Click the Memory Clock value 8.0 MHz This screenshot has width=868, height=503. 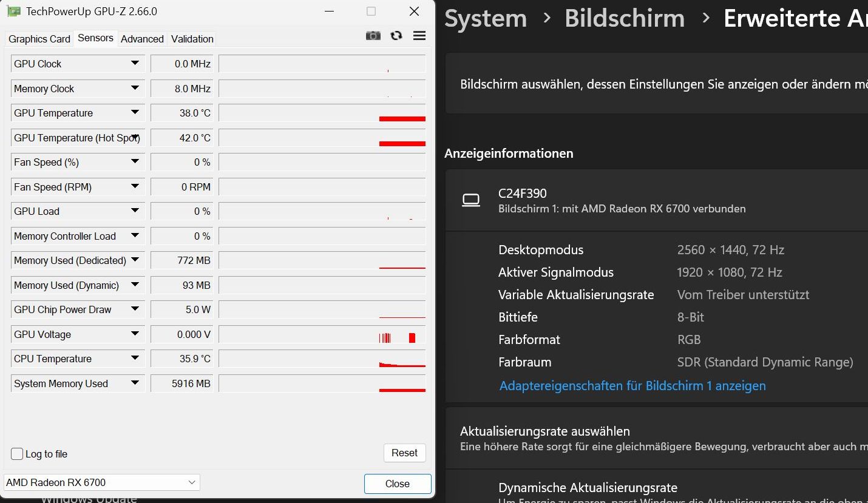click(x=181, y=89)
